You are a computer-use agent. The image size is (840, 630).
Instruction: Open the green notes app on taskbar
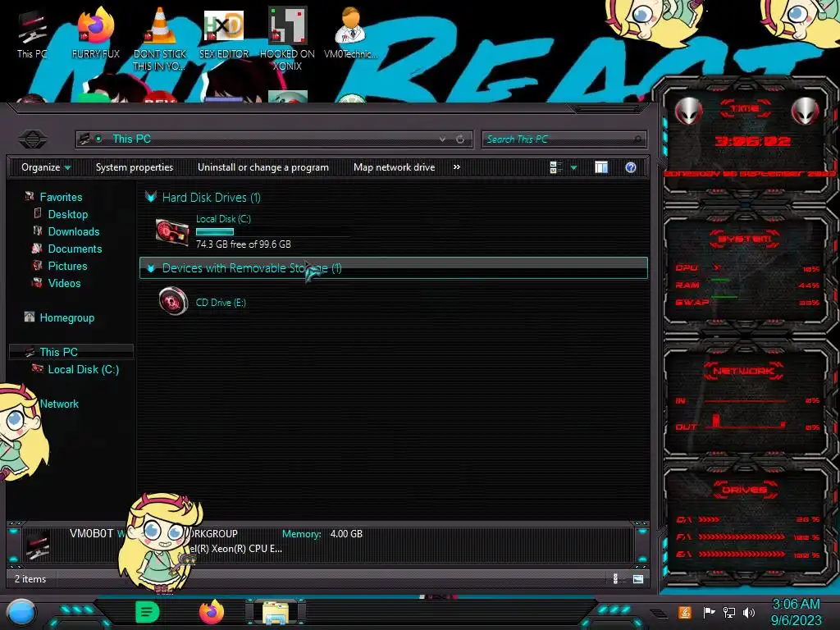147,612
